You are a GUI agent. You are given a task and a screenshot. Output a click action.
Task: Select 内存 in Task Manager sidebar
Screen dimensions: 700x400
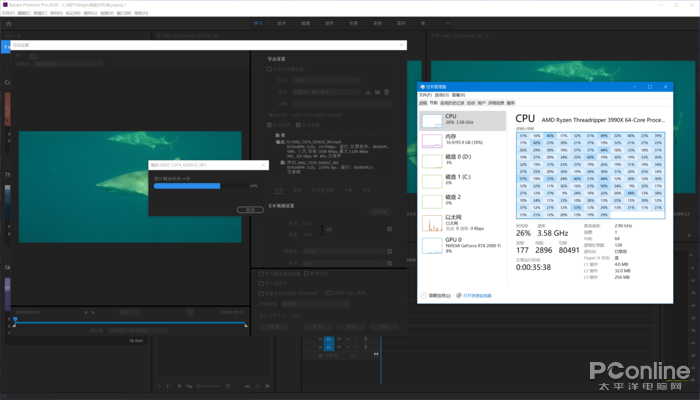coord(462,140)
